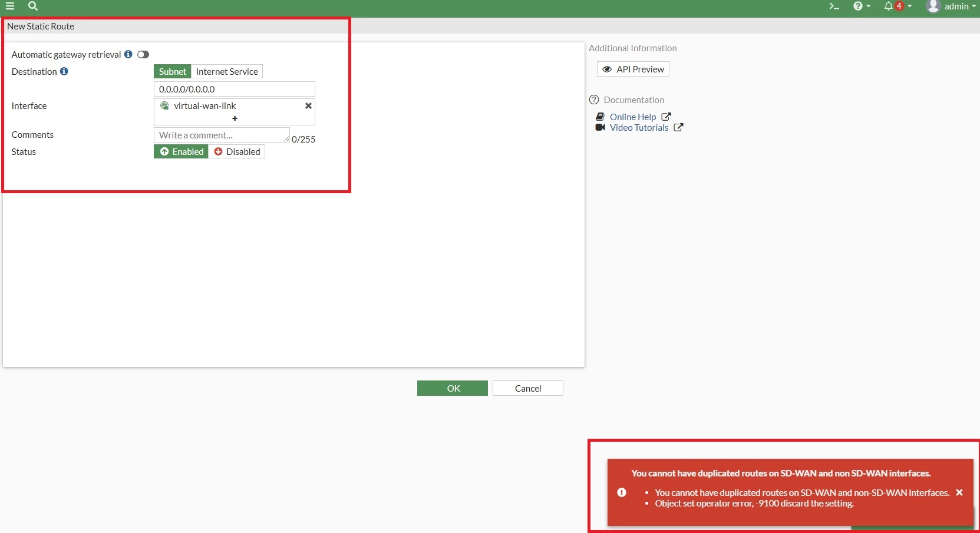Remove virtual-wan-link interface with X
Viewport: 980px width, 533px height.
[x=308, y=106]
